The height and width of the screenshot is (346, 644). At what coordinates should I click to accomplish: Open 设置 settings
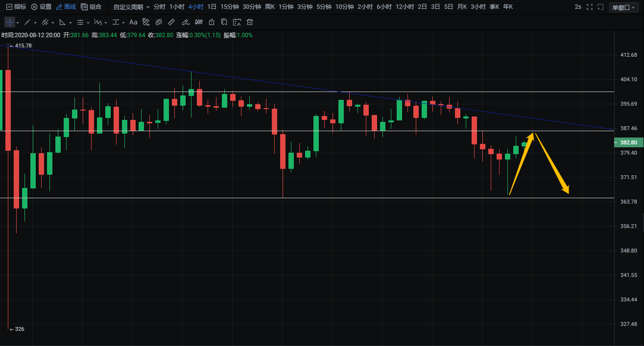tap(41, 7)
